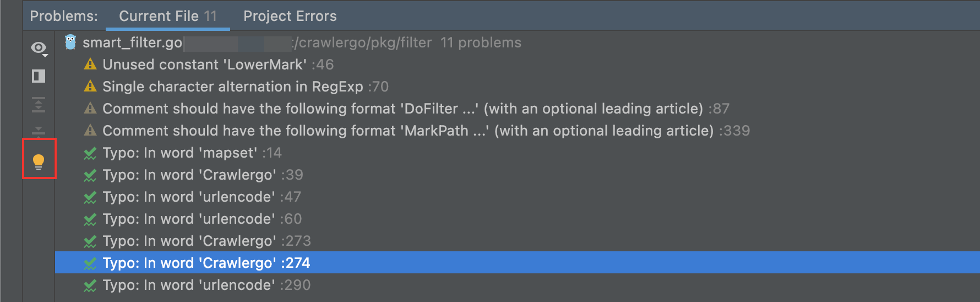Select Typo 'Crawlergo' at line 273

pos(206,241)
